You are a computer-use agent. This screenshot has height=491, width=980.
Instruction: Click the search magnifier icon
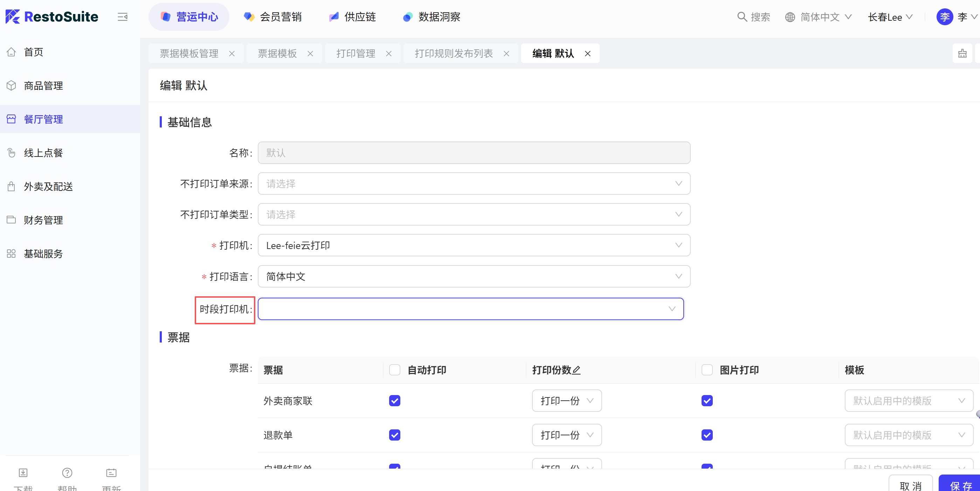(741, 17)
